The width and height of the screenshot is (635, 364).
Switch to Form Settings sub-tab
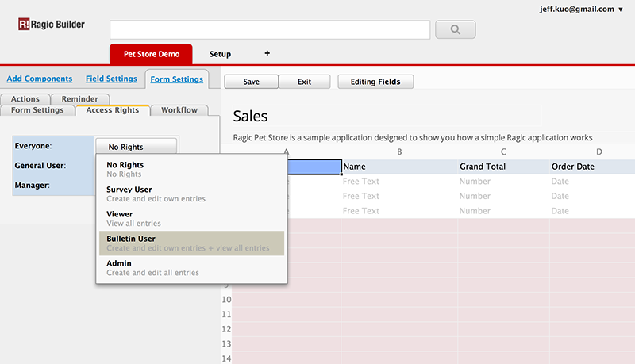pos(37,110)
